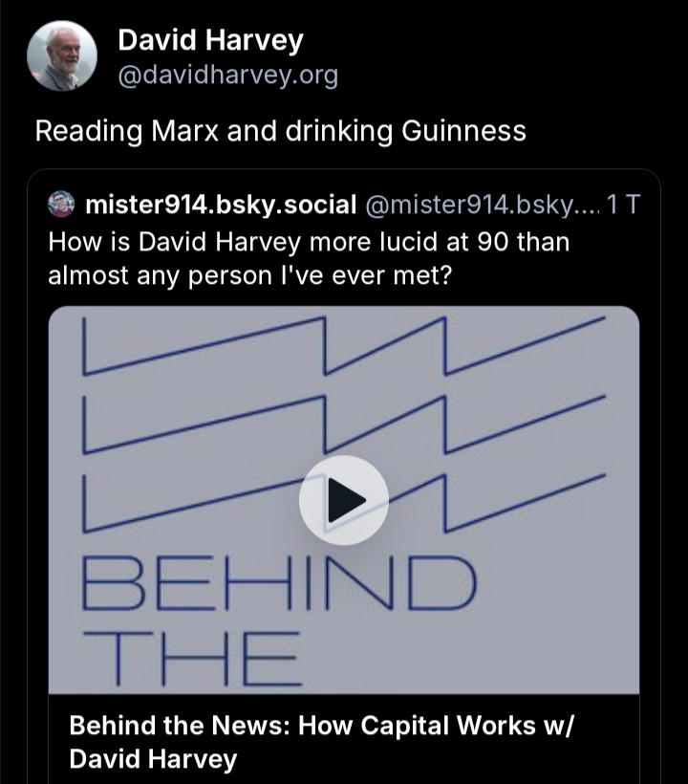The image size is (688, 784).
Task: Click "90" in the quoted post text
Action: [x=491, y=241]
